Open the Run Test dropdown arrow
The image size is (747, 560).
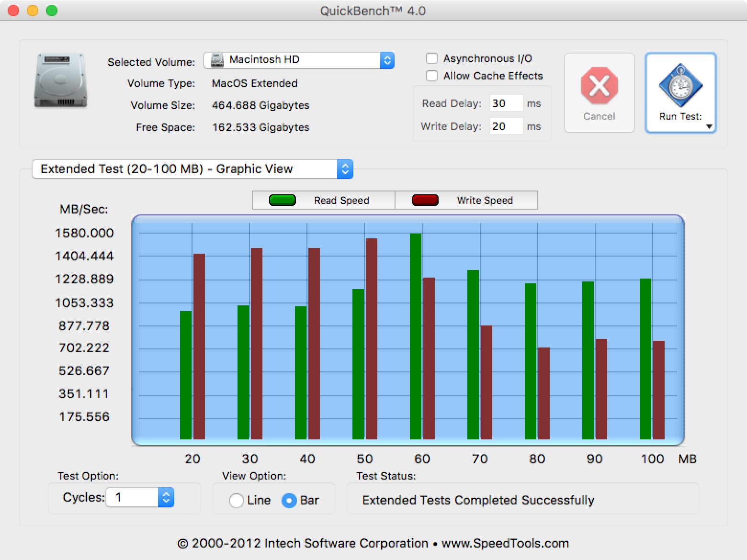click(709, 126)
